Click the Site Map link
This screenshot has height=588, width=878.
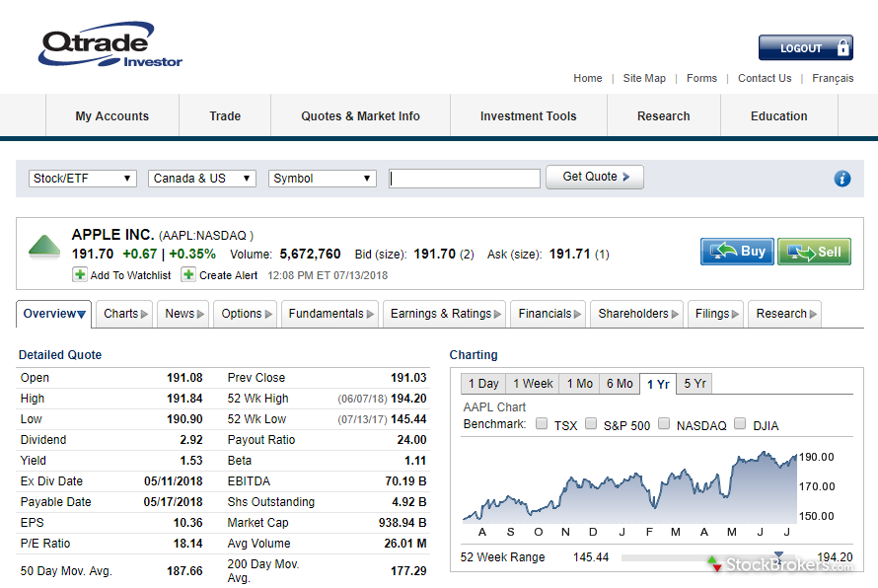(644, 78)
